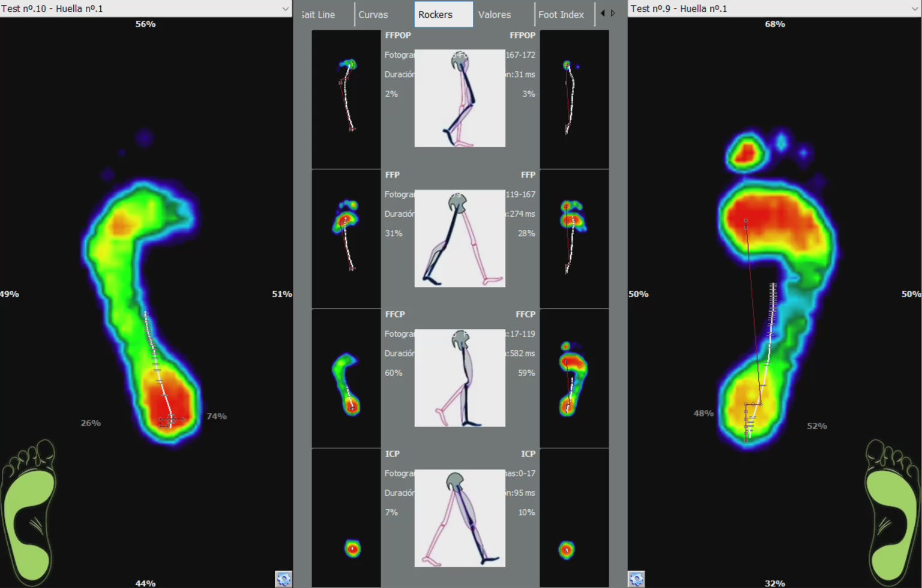Click the 32% value below the right footprint
This screenshot has width=922, height=588.
(x=775, y=583)
